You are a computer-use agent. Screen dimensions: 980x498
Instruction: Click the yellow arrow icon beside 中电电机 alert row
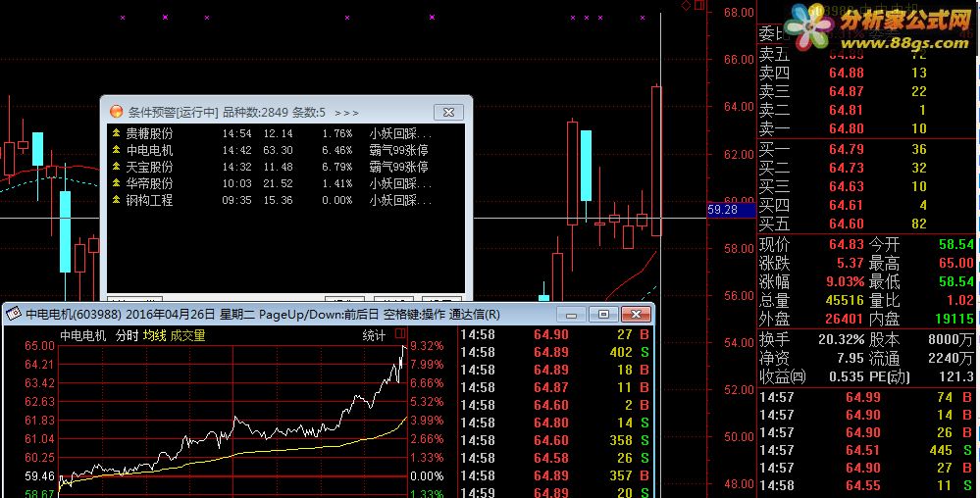coord(116,150)
